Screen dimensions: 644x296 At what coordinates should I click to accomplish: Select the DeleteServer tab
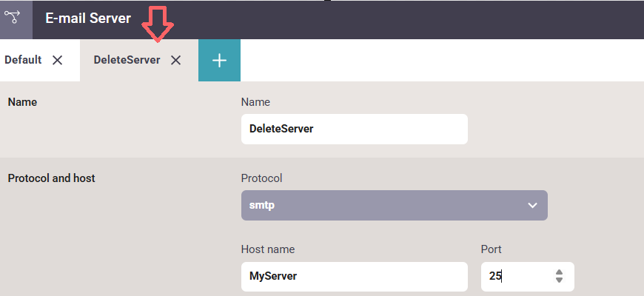click(x=127, y=60)
